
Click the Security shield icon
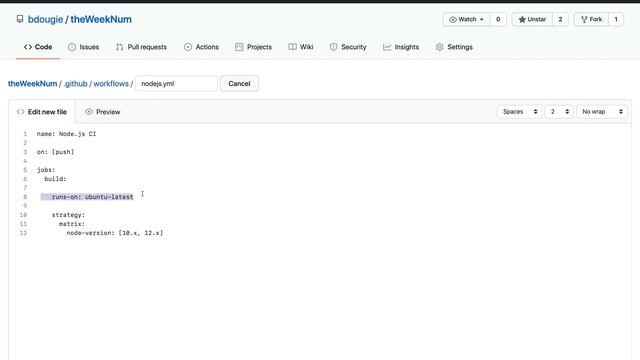coord(333,47)
